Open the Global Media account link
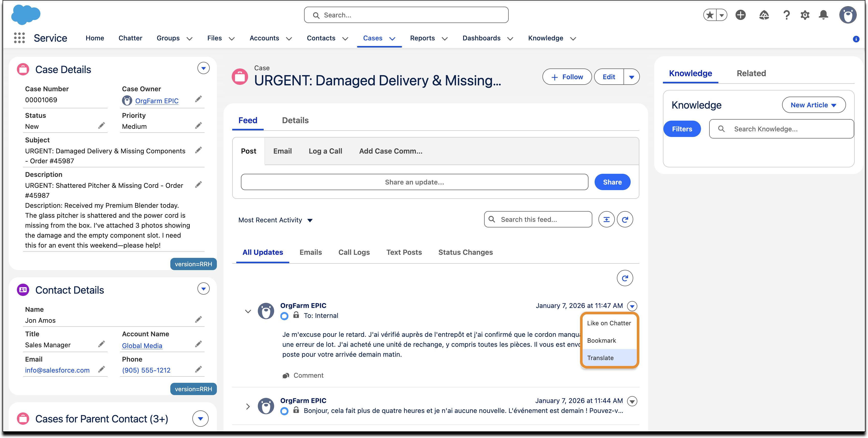The image size is (868, 438). click(142, 346)
